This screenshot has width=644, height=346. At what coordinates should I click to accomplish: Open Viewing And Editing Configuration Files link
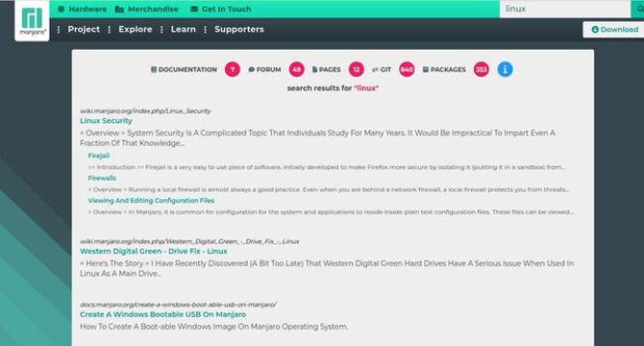pyautogui.click(x=151, y=200)
